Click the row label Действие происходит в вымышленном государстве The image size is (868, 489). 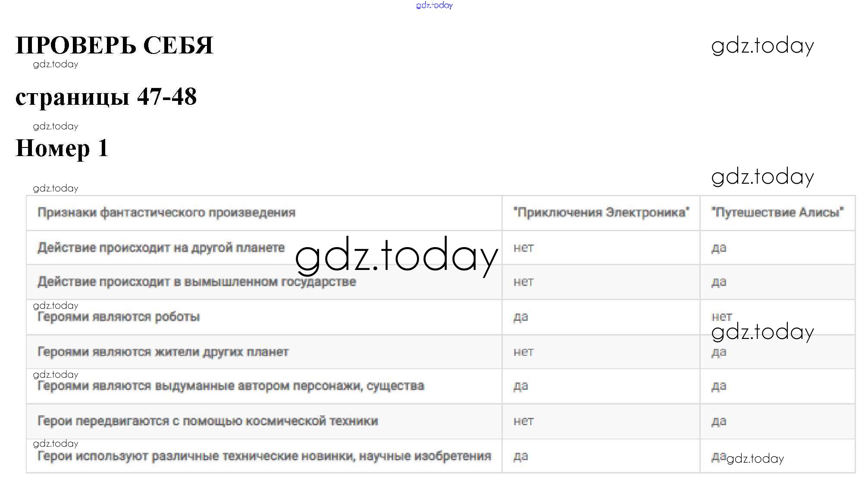pyautogui.click(x=197, y=282)
